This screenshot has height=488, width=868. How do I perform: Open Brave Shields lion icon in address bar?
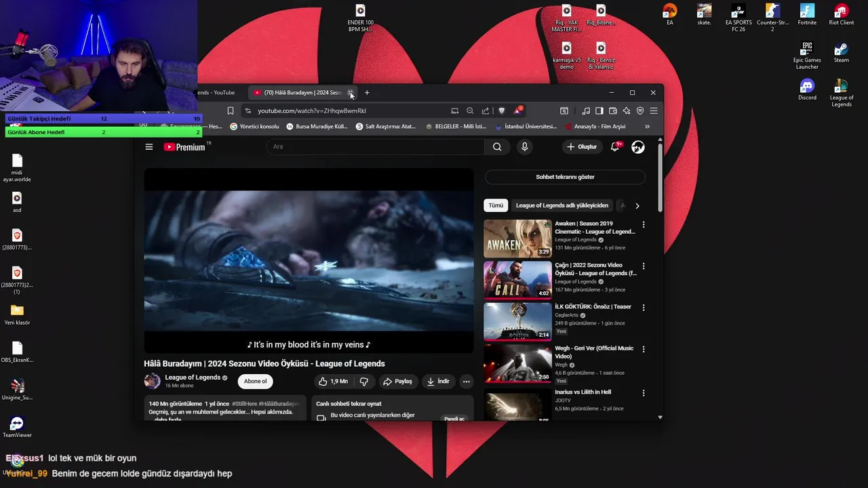[x=502, y=110]
